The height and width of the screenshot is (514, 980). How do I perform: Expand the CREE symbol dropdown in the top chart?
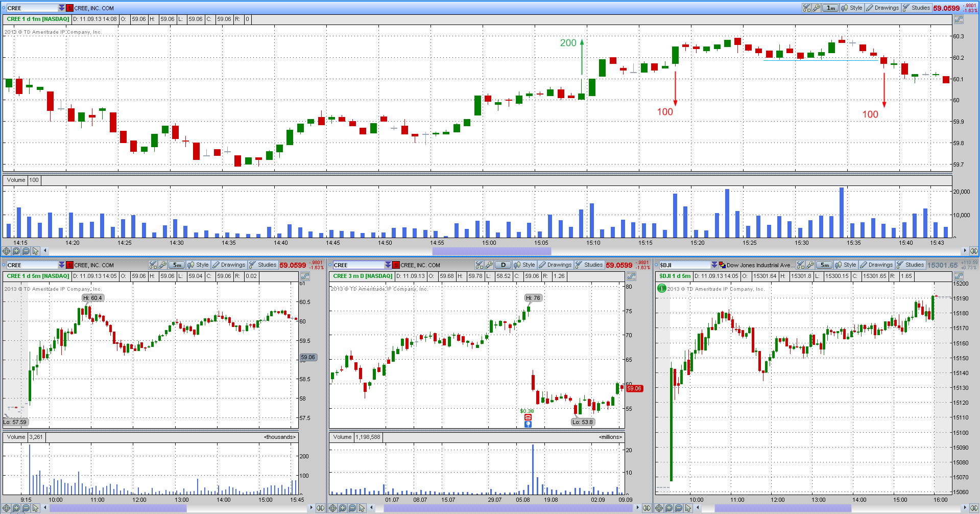coord(62,8)
